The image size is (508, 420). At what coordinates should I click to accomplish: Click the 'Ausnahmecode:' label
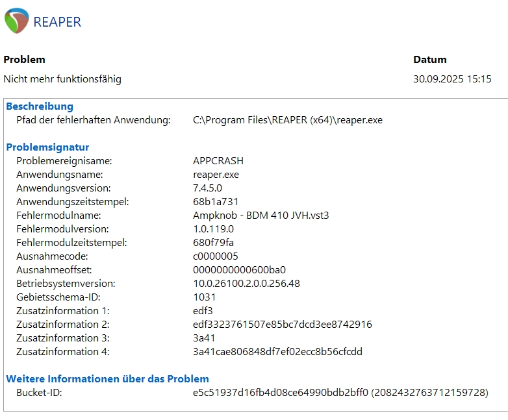pos(52,256)
